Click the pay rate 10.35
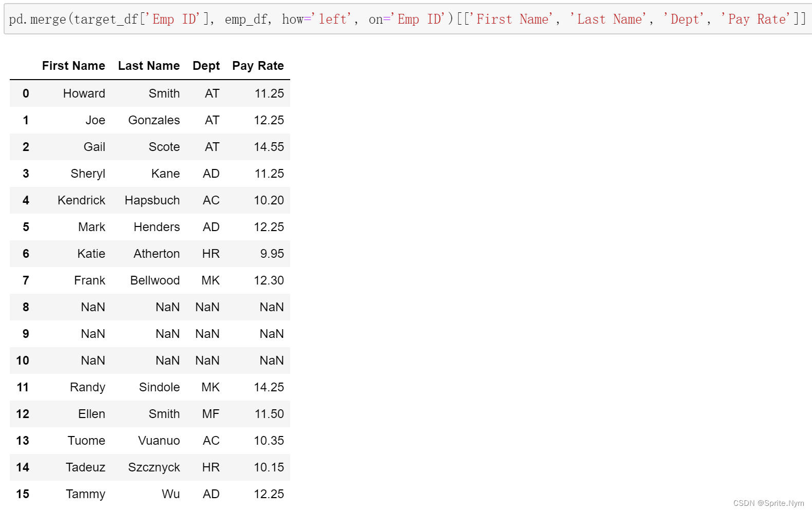Viewport: 812px width, 512px height. click(x=269, y=441)
